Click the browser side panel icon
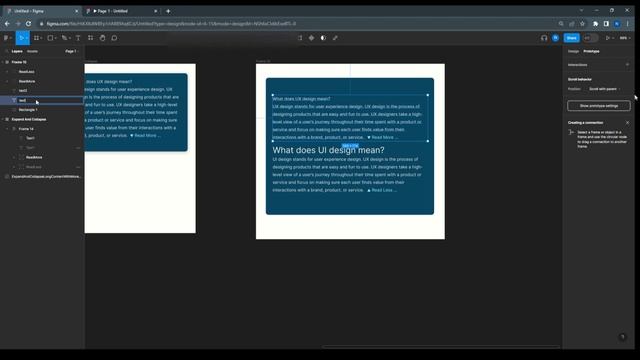This screenshot has height=360, width=640. point(606,24)
